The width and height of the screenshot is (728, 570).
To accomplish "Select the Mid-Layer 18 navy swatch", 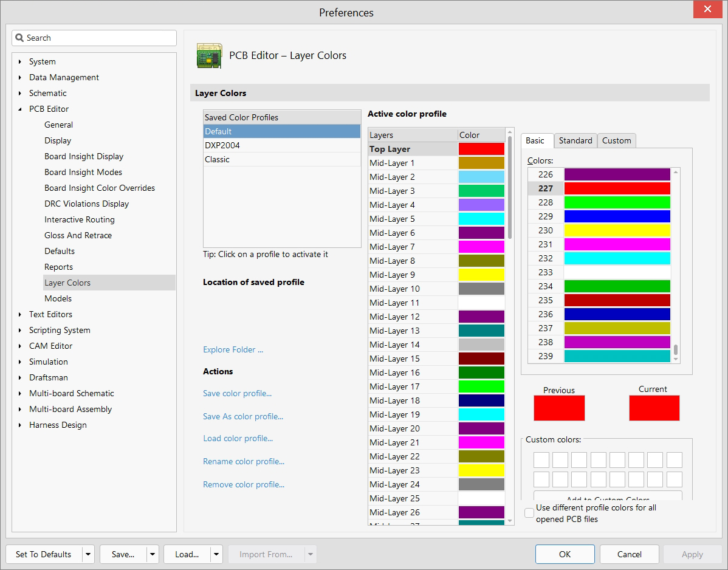I will [x=481, y=400].
